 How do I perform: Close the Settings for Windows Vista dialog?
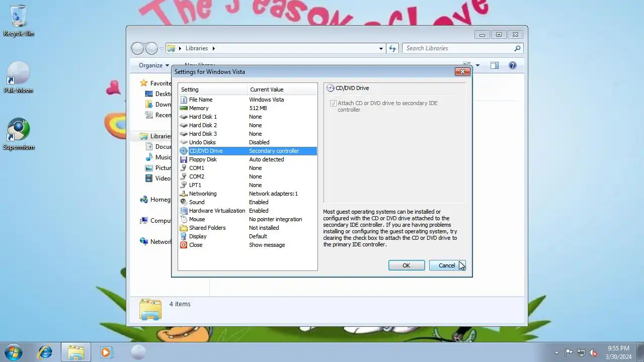pos(462,71)
